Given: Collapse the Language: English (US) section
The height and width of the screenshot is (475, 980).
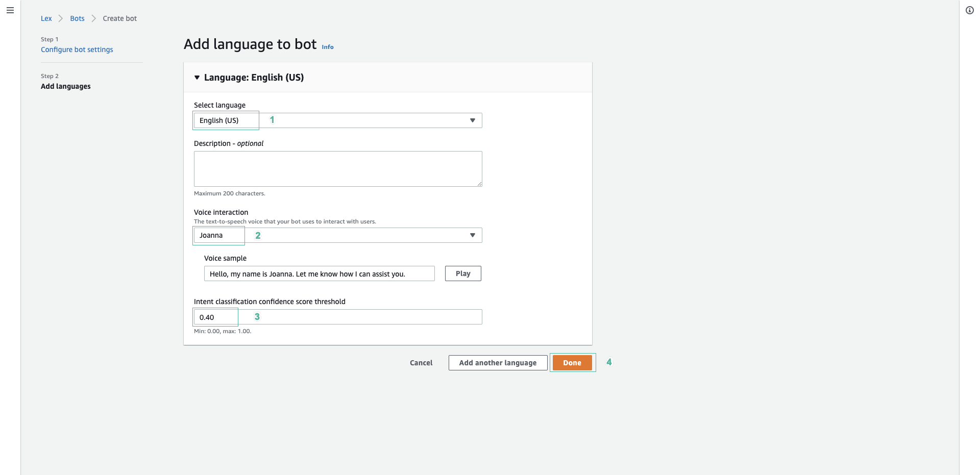Looking at the screenshot, I should pyautogui.click(x=197, y=78).
